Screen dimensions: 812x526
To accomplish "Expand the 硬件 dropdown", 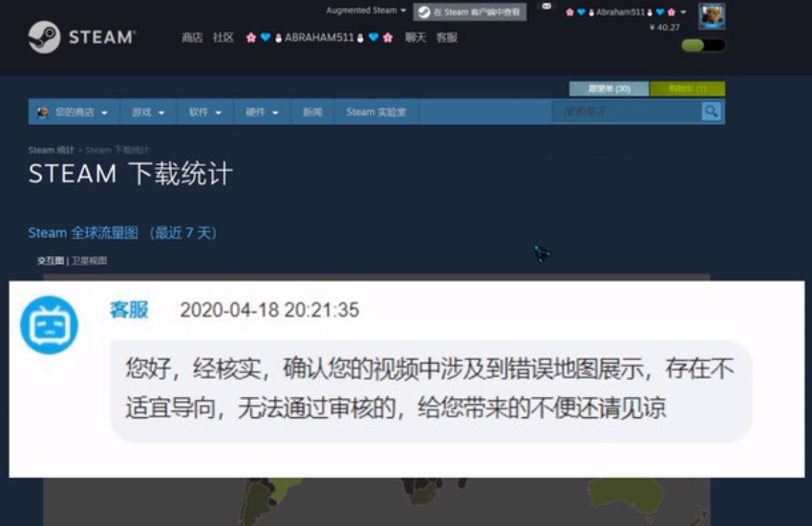I will click(x=262, y=112).
